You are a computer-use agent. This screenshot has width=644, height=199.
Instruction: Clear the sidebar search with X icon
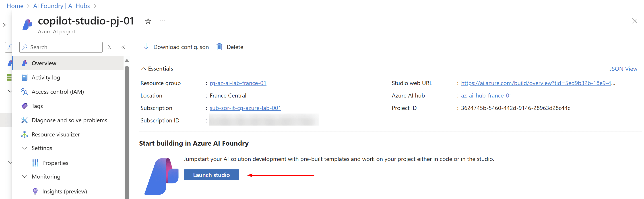pos(109,47)
